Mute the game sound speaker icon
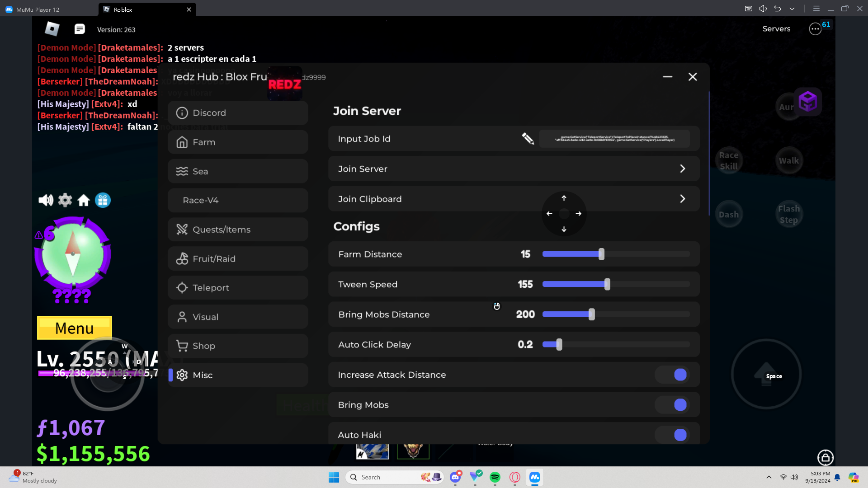Image resolution: width=868 pixels, height=488 pixels. (x=46, y=200)
